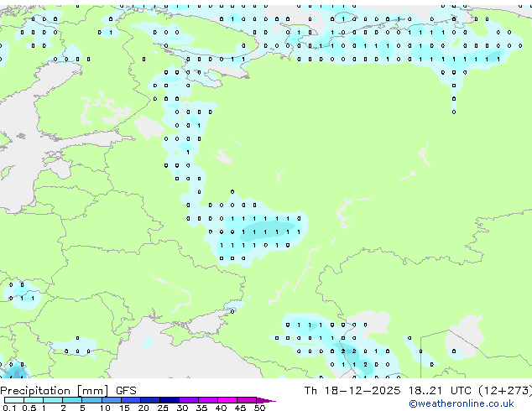
Task: Choose the 10–15 mm blue legend swatch
Action: coord(111,400)
